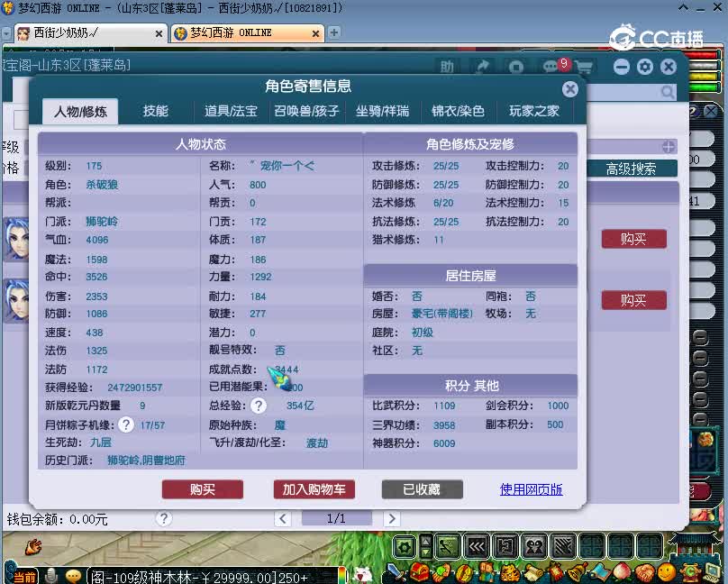
Task: Add a new tab with the plus button
Action: coord(334,32)
